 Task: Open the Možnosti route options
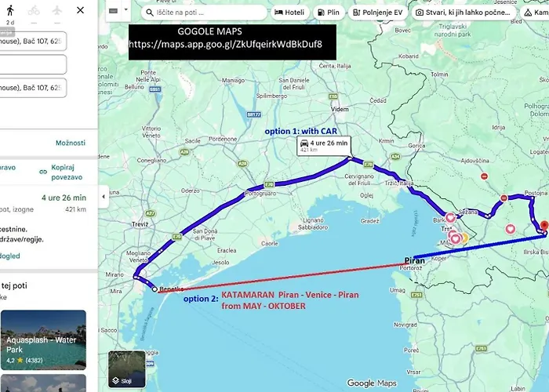[70, 143]
